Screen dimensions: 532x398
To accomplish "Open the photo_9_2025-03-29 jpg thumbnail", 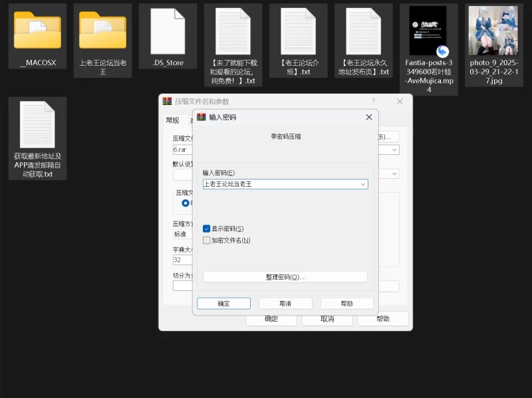I will coord(493,31).
